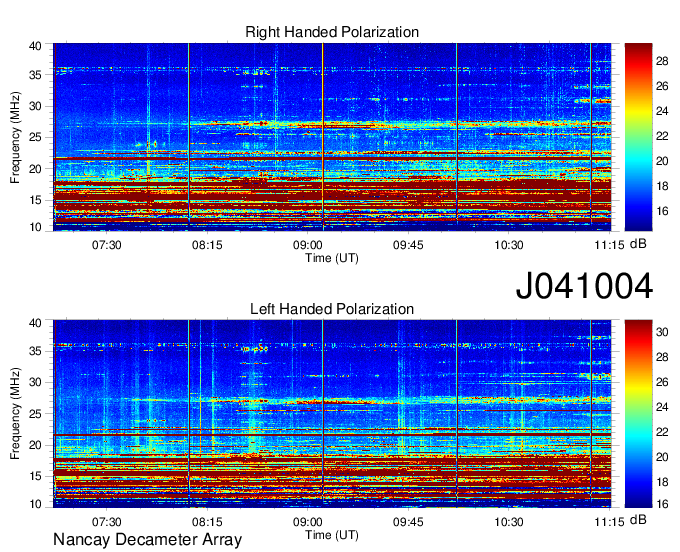
Task: Click the 09:00 time tick on Left Handed plot
Action: (x=307, y=522)
